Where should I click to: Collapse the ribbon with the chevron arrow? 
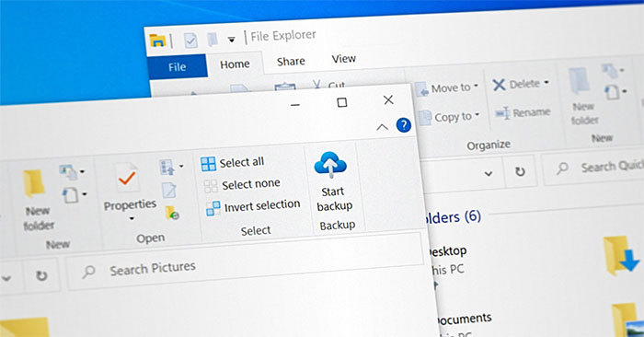(382, 127)
